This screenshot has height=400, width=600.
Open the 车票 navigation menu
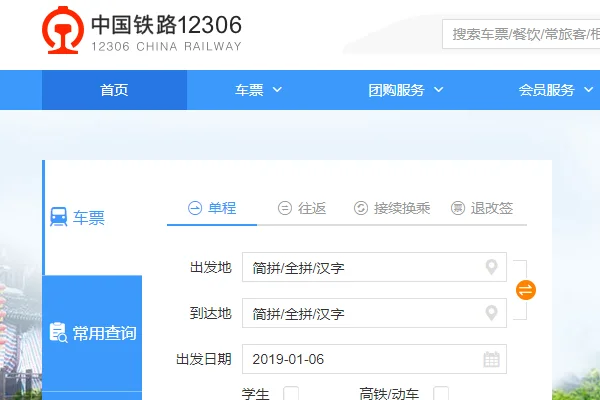click(258, 90)
